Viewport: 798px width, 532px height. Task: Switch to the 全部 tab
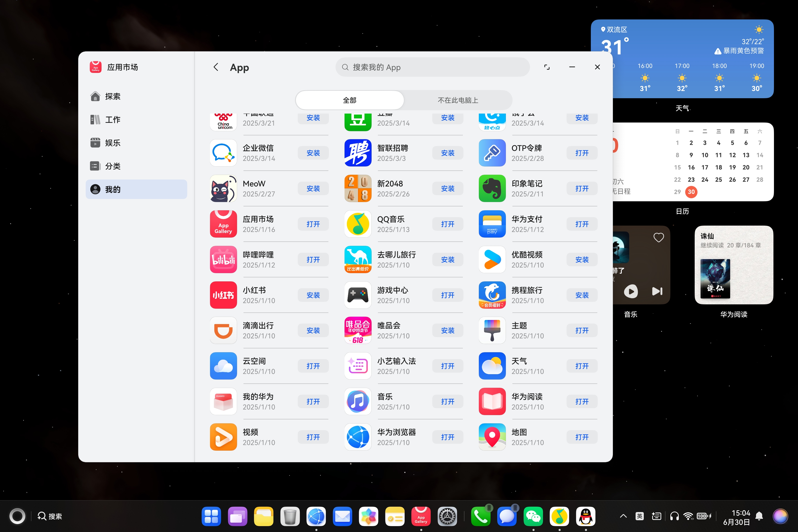349,100
